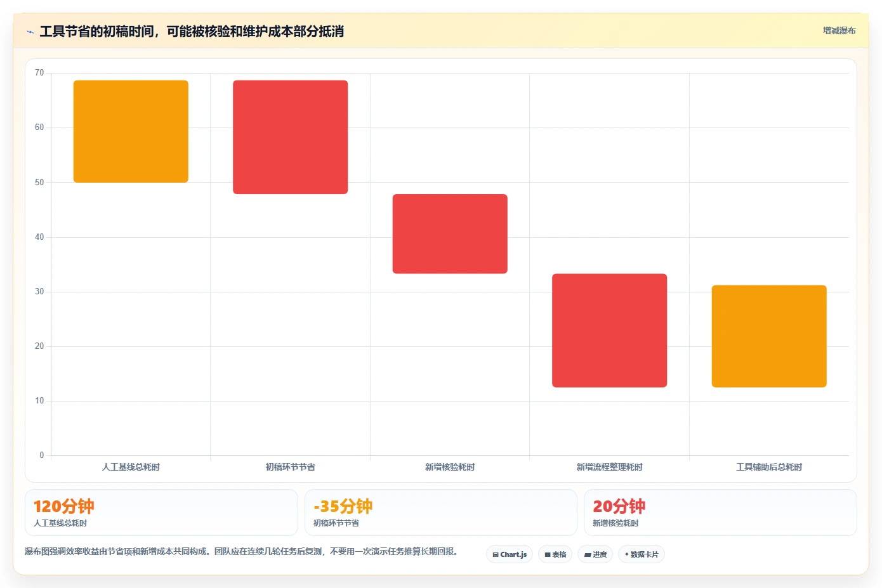This screenshot has height=588, width=882.
Task: Click the x-axis label 初稿环节节省
Action: (291, 467)
